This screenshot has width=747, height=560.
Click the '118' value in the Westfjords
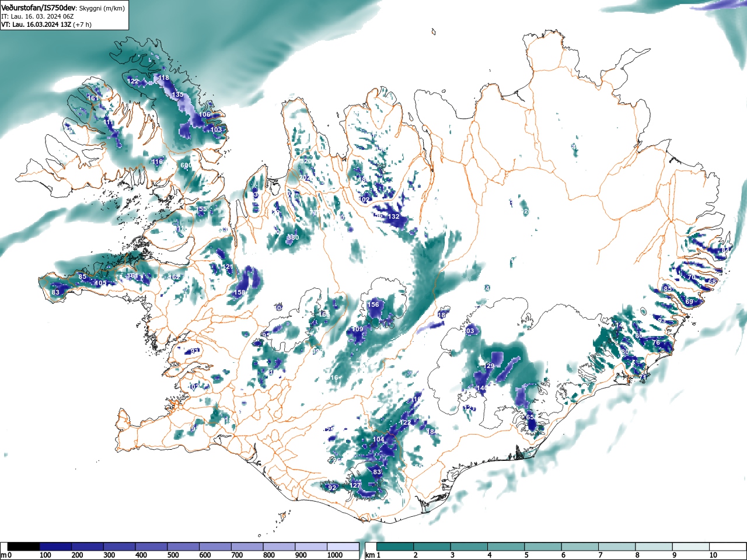(163, 78)
